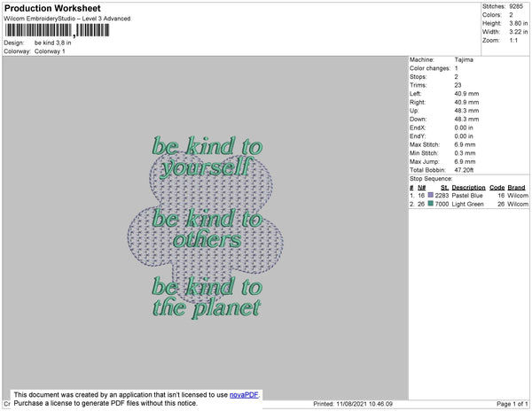532x411 pixels.
Task: Click the Total Bobbin value 47.20ft
Action: coord(464,170)
